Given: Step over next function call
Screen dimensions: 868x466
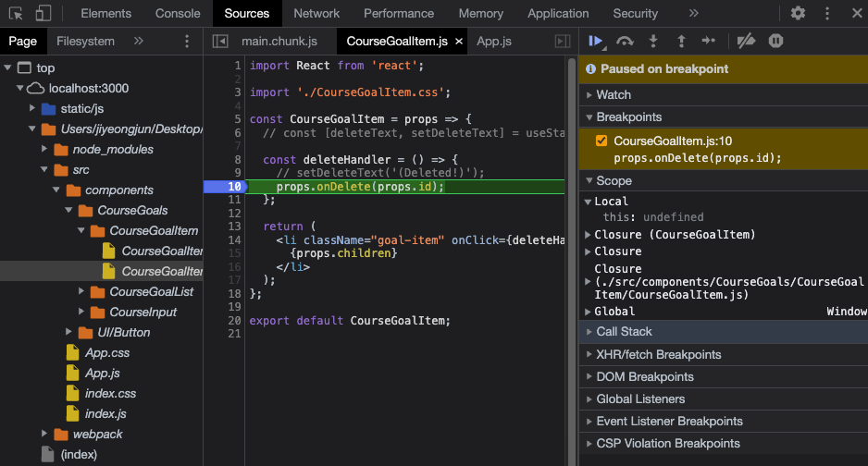Looking at the screenshot, I should tap(625, 41).
